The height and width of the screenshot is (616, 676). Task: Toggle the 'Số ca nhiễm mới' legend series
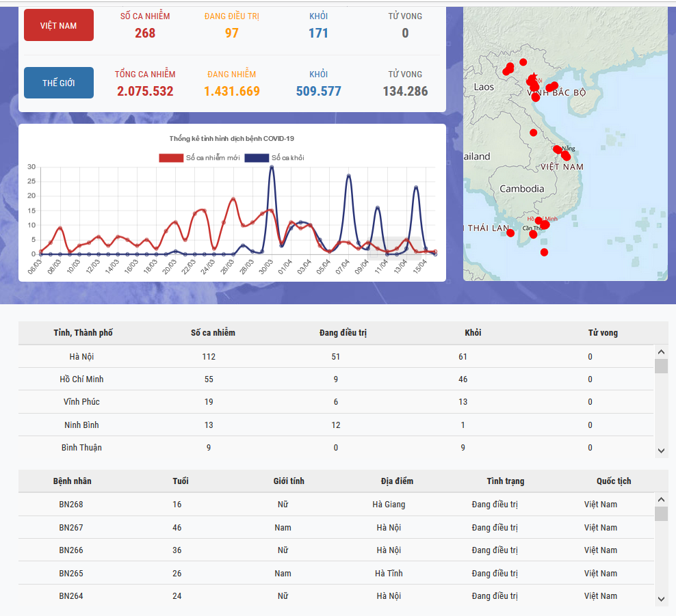tap(212, 158)
